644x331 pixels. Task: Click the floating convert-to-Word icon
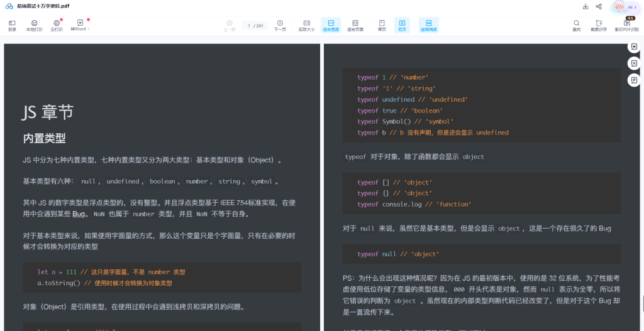(x=634, y=47)
